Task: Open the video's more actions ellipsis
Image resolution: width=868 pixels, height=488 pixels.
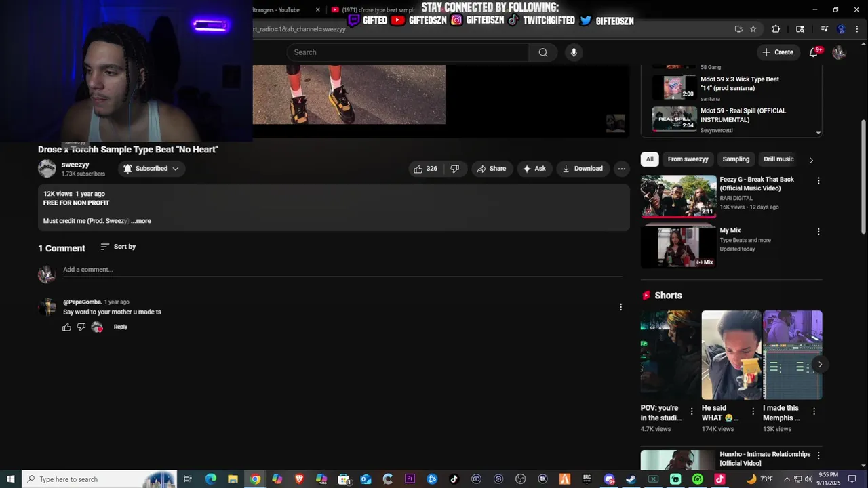Action: (621, 169)
